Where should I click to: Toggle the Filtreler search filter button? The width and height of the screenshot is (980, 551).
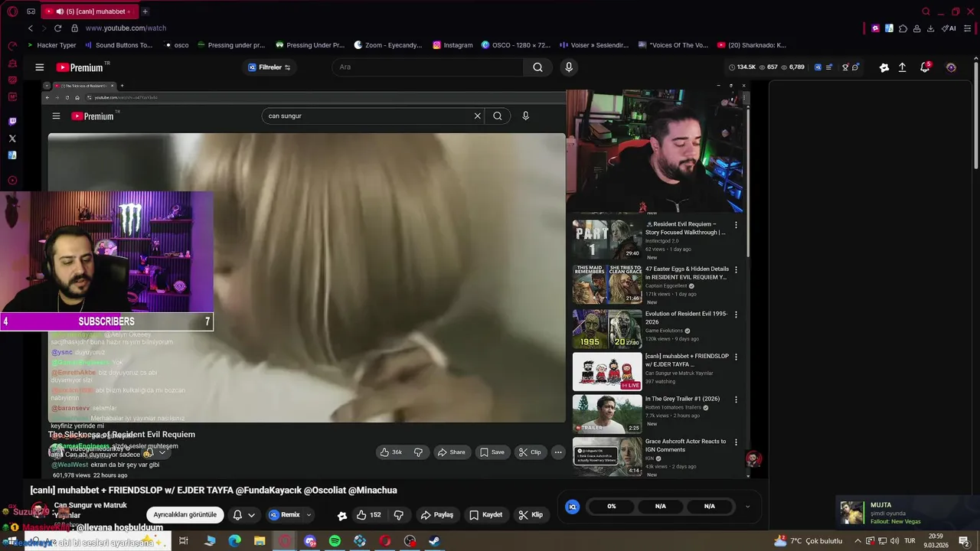point(269,67)
